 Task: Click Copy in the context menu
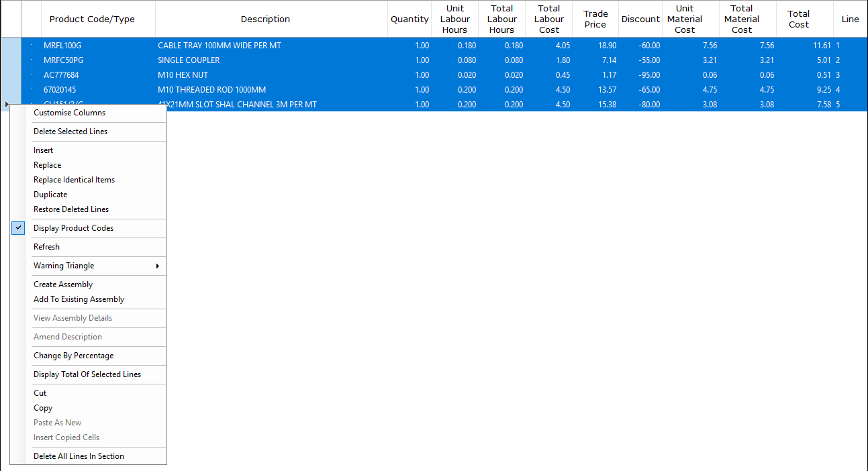click(42, 408)
